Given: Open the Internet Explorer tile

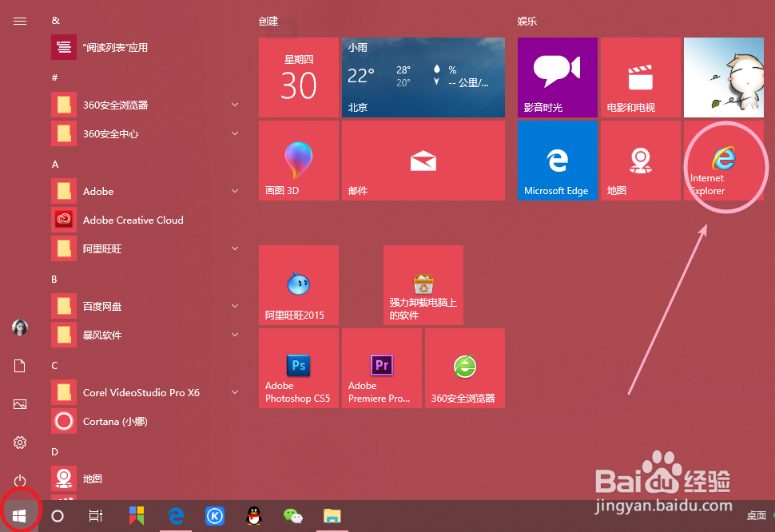Looking at the screenshot, I should pyautogui.click(x=724, y=161).
